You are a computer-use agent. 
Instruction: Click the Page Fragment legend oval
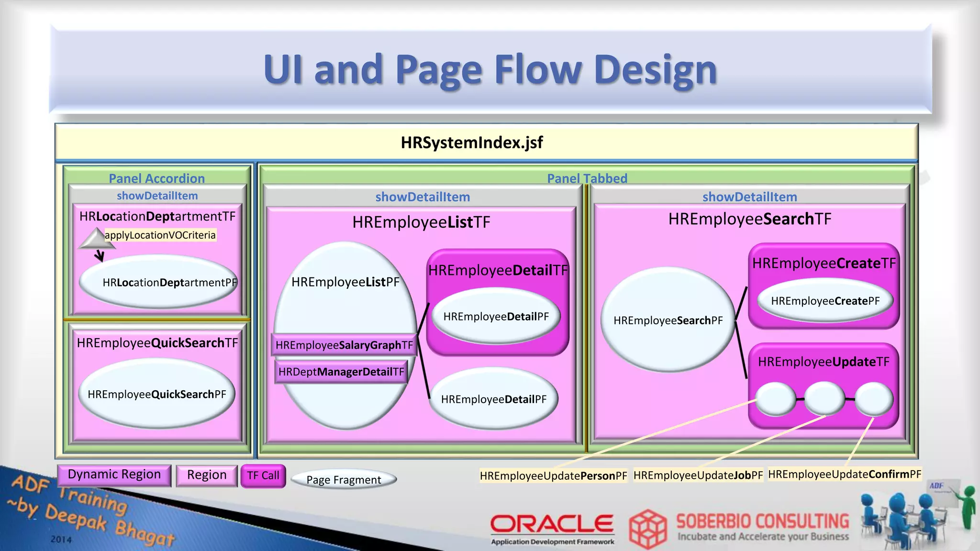pyautogui.click(x=344, y=480)
